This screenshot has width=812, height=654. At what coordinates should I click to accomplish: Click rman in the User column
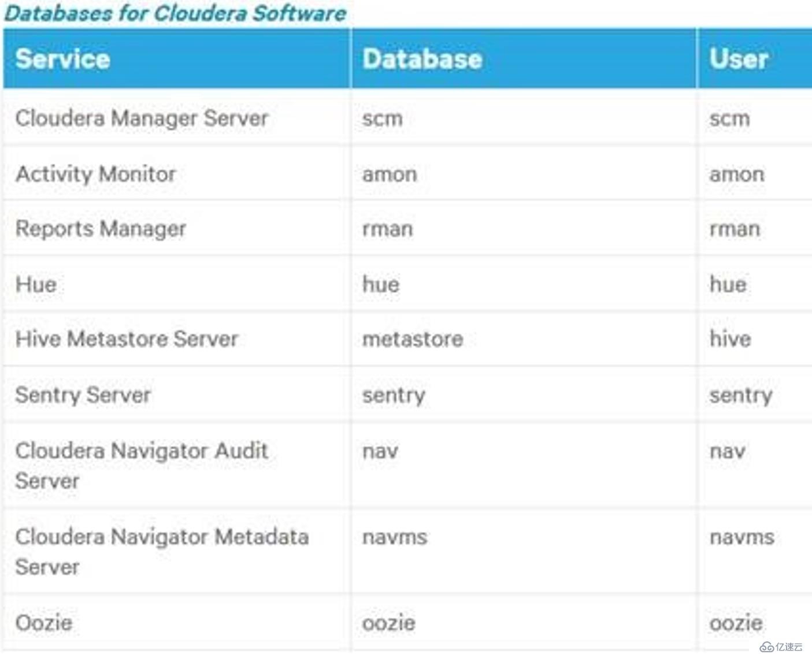tap(735, 229)
